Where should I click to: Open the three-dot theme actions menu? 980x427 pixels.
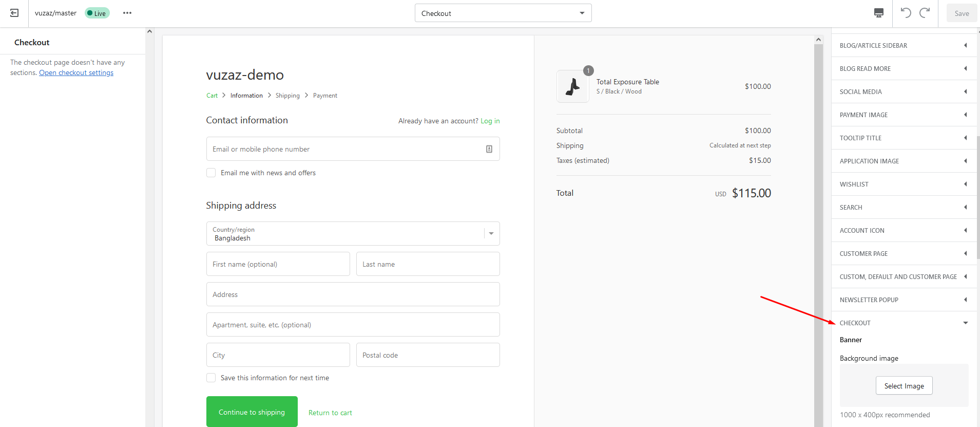(x=127, y=13)
